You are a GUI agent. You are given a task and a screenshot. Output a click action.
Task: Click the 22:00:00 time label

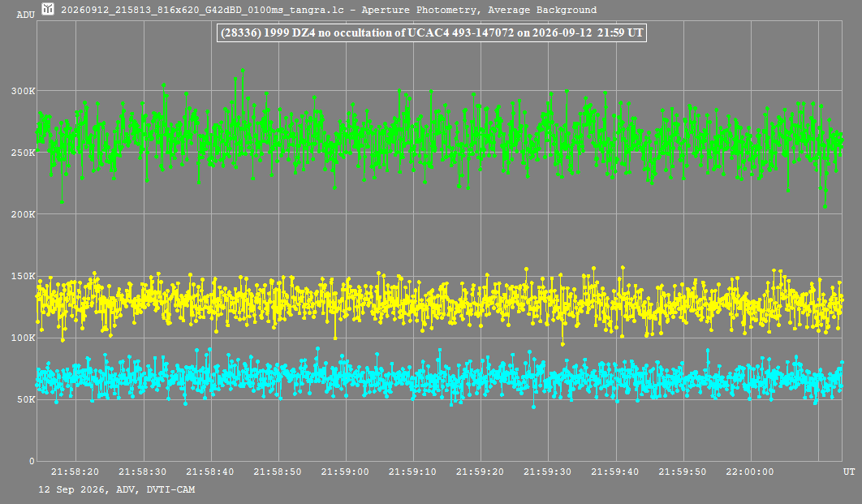pyautogui.click(x=750, y=472)
